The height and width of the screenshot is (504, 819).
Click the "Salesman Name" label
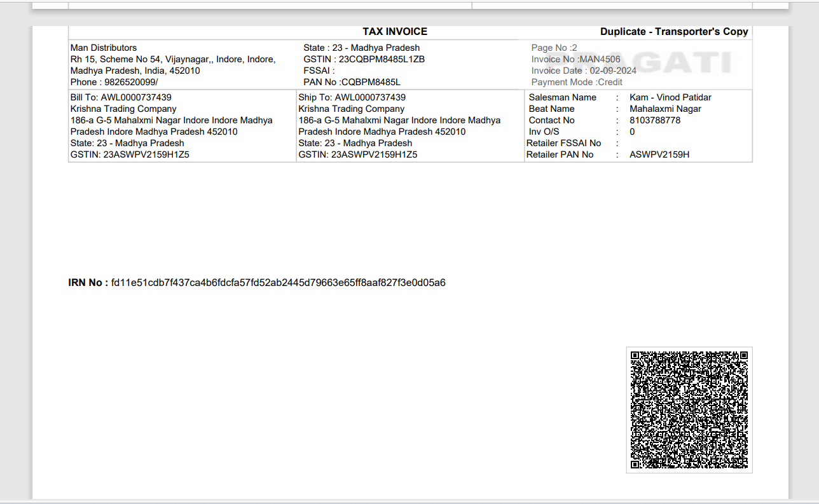[x=563, y=97]
